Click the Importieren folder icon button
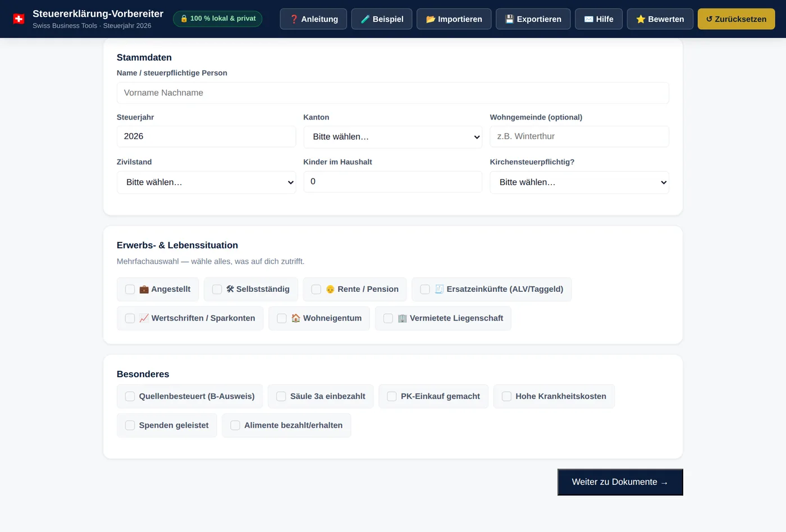This screenshot has width=786, height=532. tap(454, 19)
